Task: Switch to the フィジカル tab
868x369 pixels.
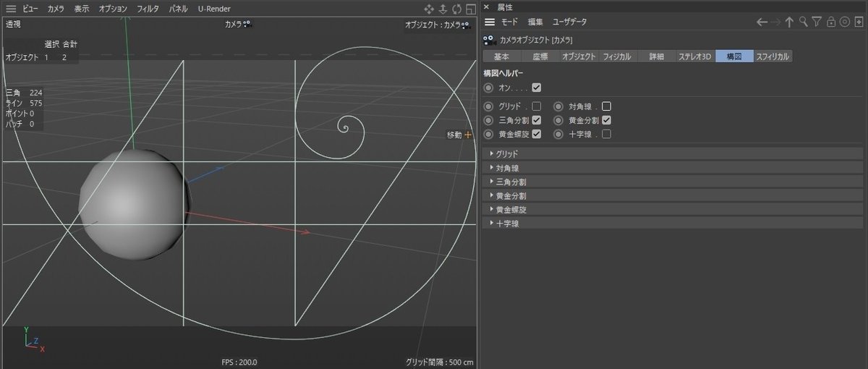Action: coord(617,56)
